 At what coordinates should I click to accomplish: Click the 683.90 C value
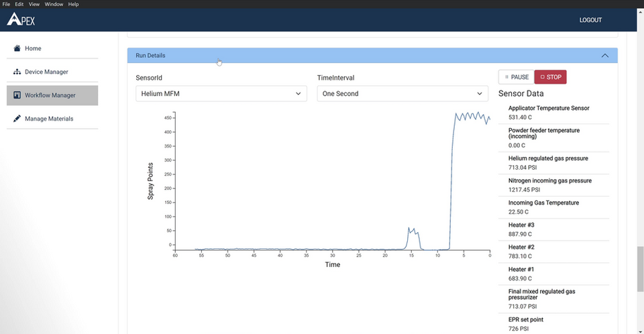520,278
